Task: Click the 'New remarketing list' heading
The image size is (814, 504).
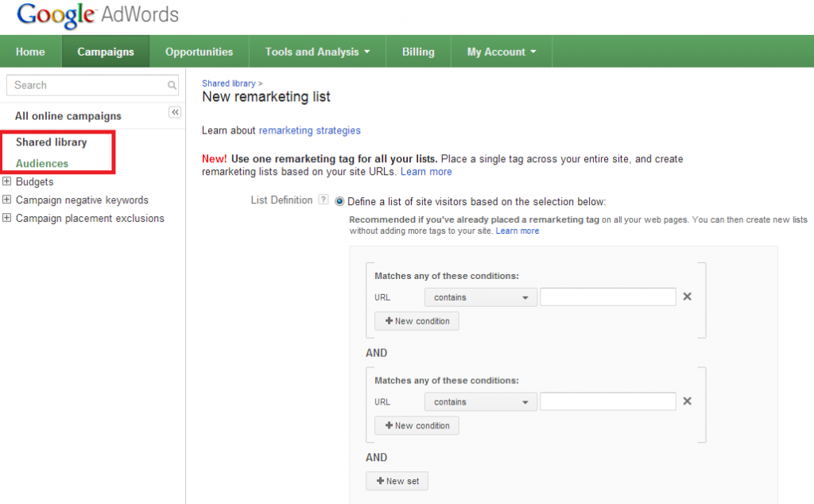Action: [x=266, y=97]
